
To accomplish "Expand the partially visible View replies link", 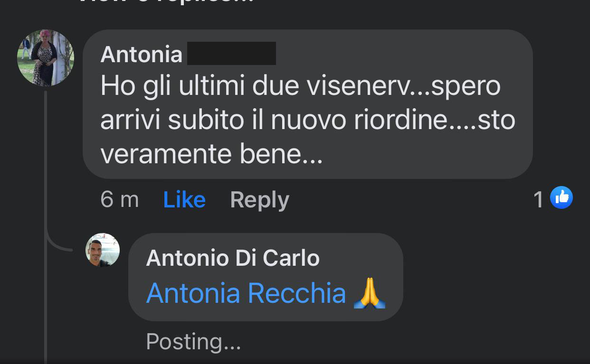I will 166,2.
